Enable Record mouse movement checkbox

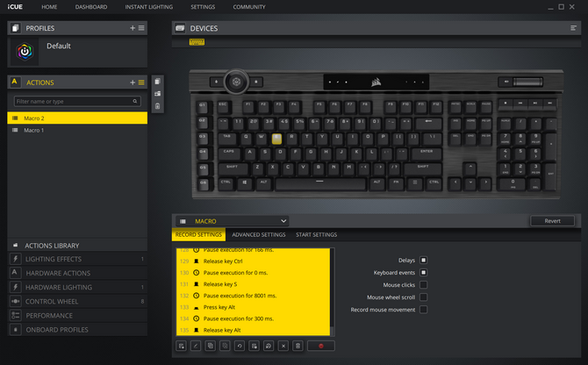point(423,310)
